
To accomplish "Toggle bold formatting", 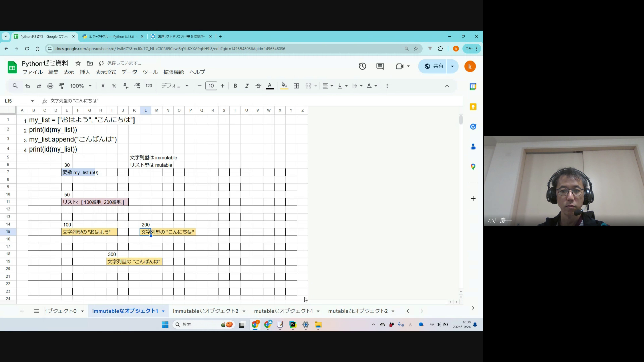I will coord(235,86).
